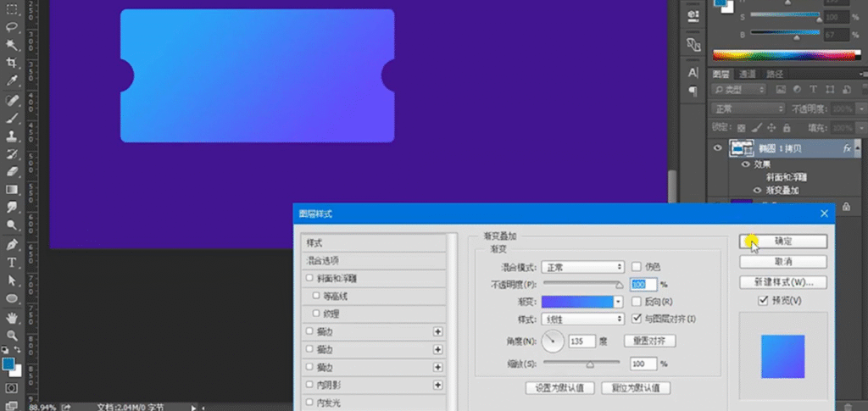Image resolution: width=868 pixels, height=411 pixels.
Task: Enable the 内发光 checkbox
Action: click(x=309, y=403)
